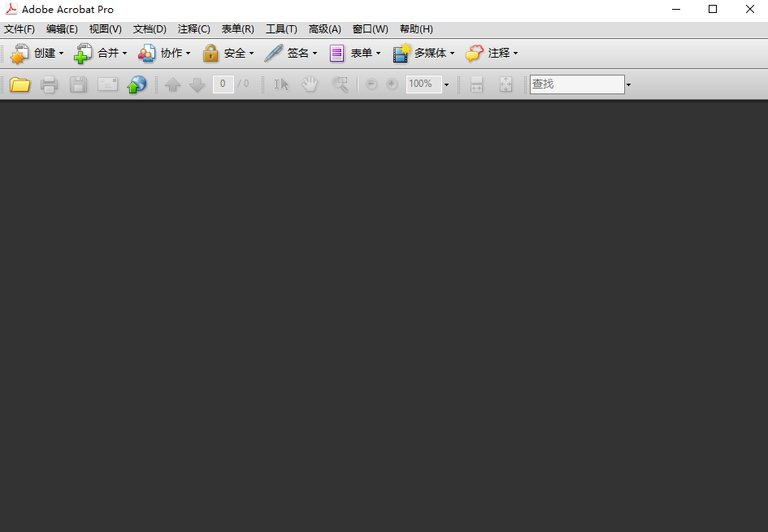The image size is (768, 532).
Task: Select the Hand tool icon
Action: click(310, 84)
